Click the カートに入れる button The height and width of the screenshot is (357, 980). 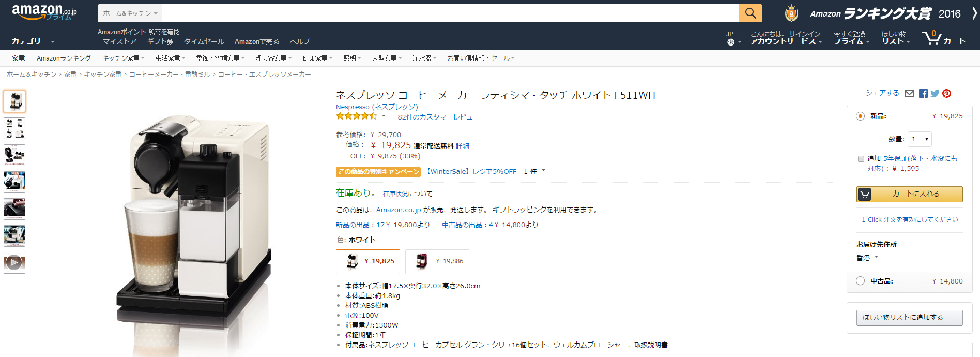click(909, 194)
